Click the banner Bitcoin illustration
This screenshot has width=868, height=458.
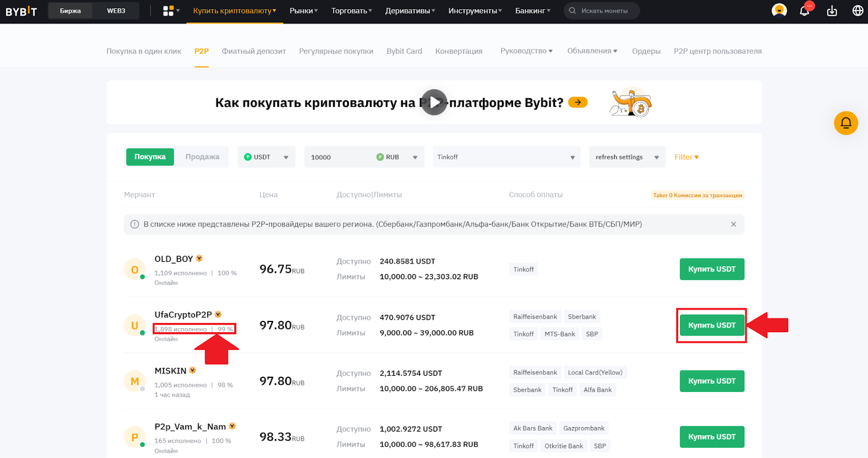point(630,102)
